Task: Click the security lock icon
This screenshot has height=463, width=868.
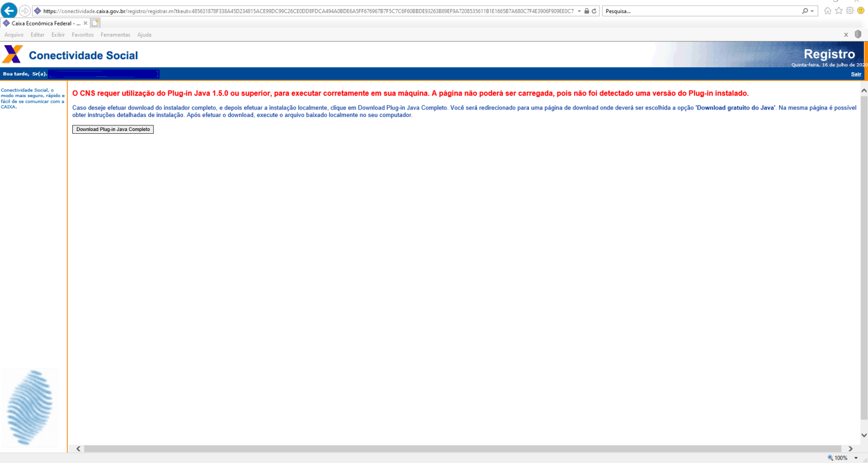Action: pos(587,10)
